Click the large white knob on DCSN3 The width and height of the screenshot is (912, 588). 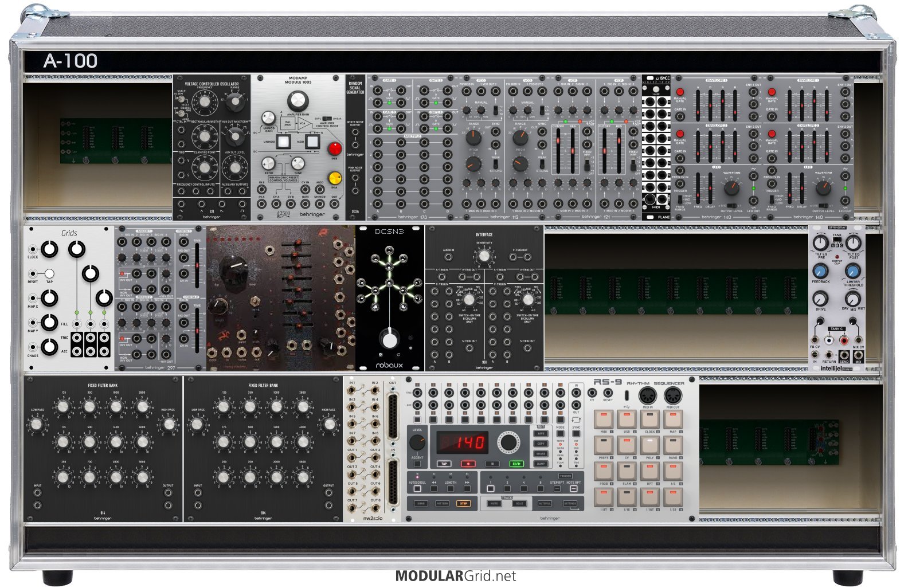389,339
